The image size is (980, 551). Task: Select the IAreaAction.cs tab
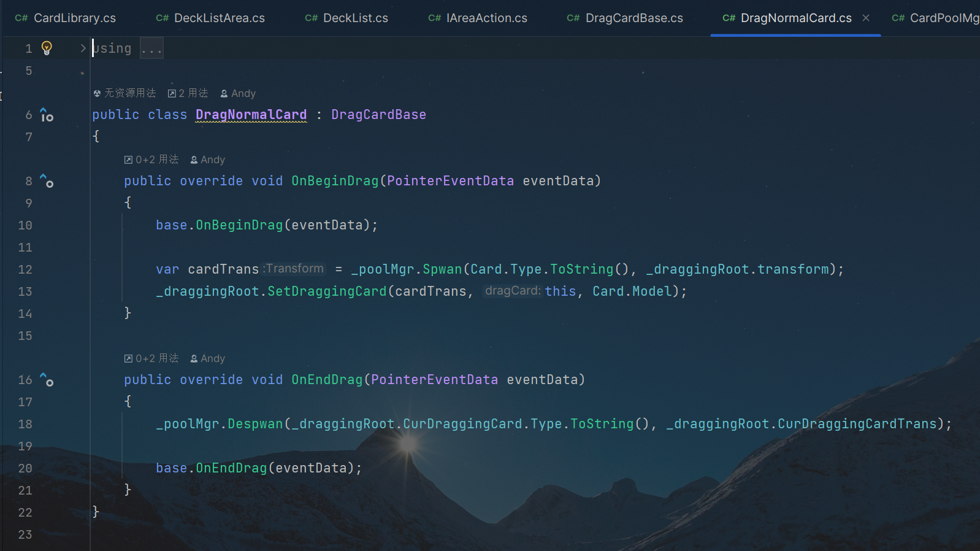click(x=478, y=18)
